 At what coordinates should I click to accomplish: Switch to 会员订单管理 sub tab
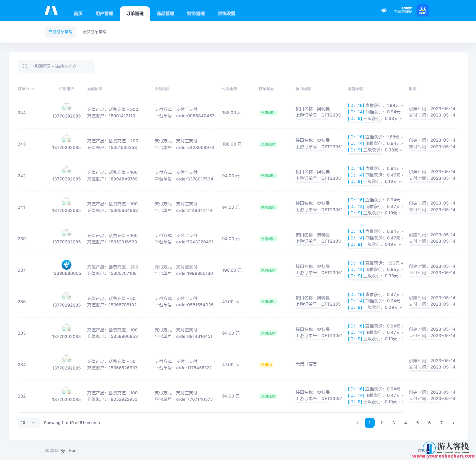[94, 32]
